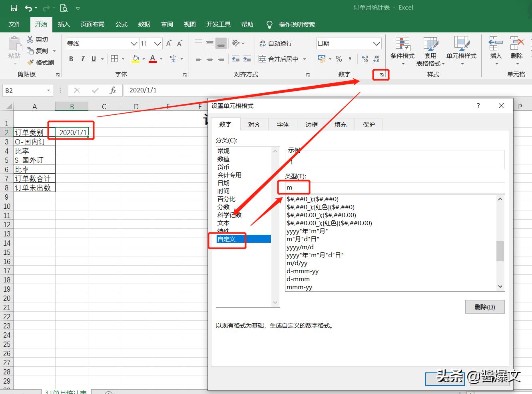
Task: Apply yellow fill color bucket
Action: tap(135, 59)
